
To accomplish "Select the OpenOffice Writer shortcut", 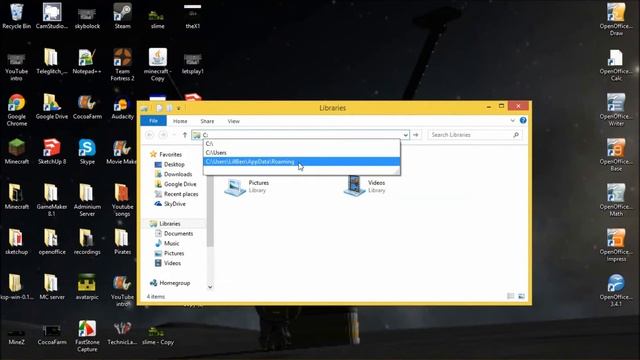I will tap(616, 109).
